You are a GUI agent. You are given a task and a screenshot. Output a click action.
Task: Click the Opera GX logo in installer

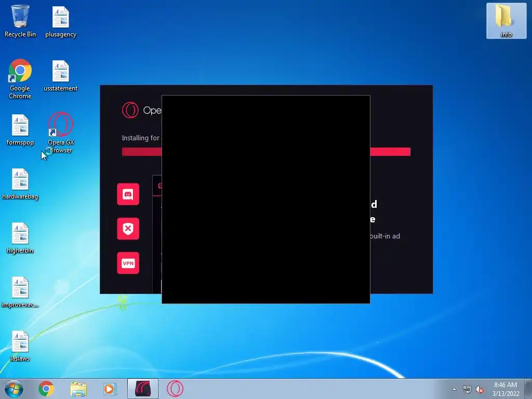(x=130, y=110)
